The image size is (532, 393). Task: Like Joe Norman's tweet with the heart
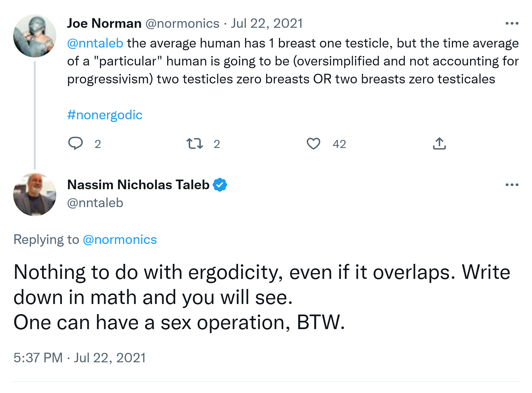tap(314, 144)
